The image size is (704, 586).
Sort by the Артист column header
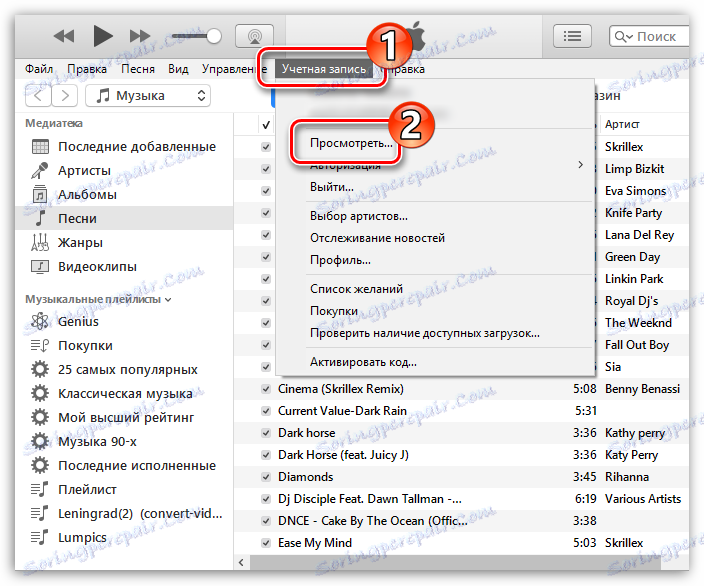point(622,124)
